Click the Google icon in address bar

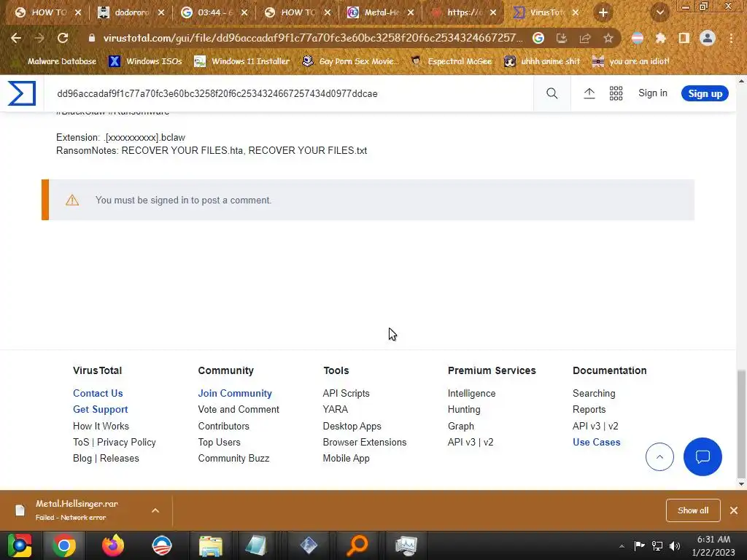[x=538, y=38]
